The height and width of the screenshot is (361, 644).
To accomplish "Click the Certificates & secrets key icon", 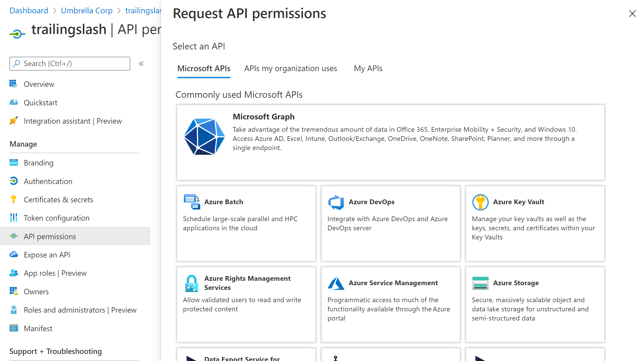I will point(13,199).
